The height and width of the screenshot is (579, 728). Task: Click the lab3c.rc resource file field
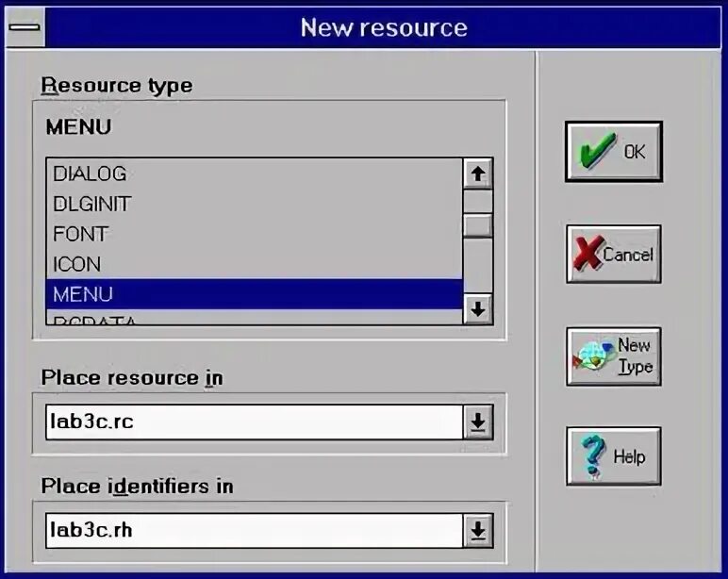[x=255, y=422]
